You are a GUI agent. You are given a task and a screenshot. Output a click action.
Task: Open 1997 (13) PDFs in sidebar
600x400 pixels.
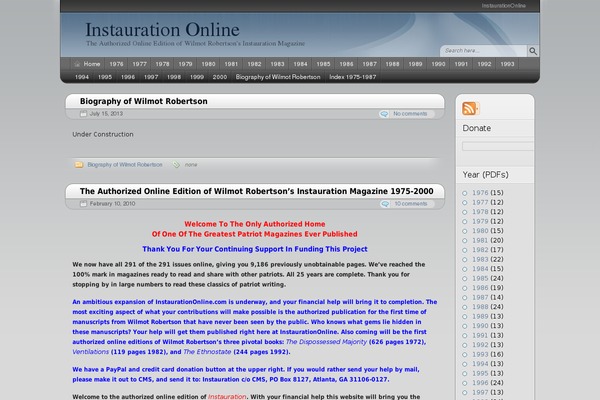(x=488, y=392)
